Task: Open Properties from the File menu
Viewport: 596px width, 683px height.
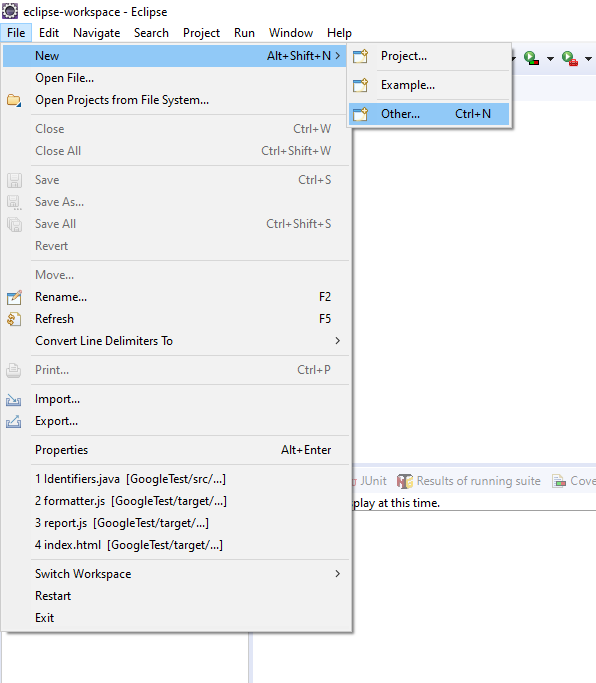Action: click(176, 450)
